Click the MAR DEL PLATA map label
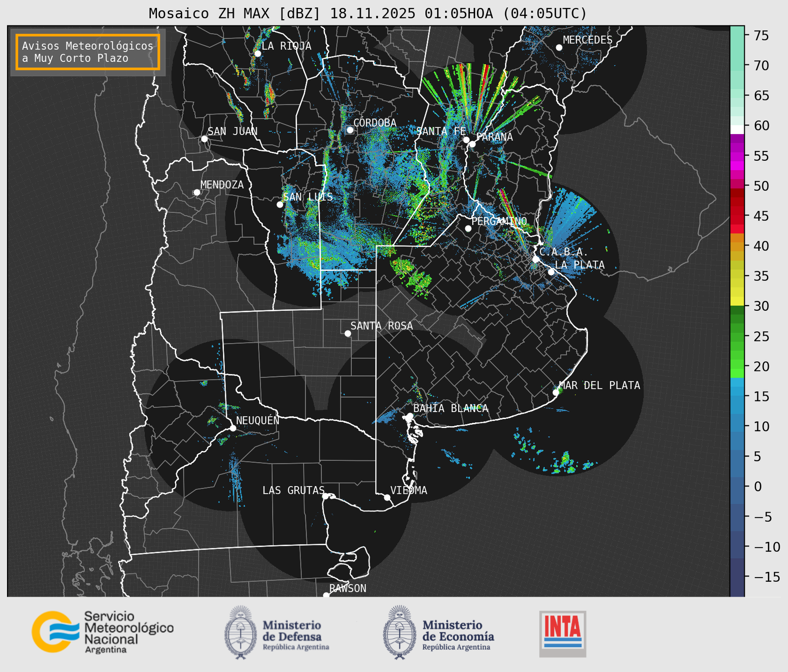 599,386
